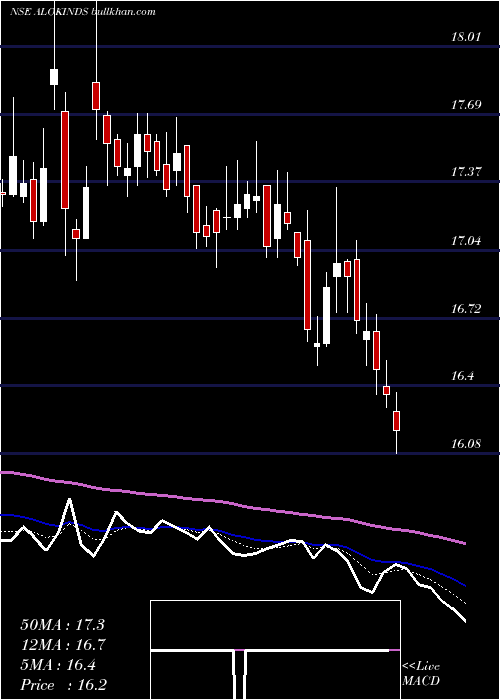Click the <<Live MACD label
The image size is (500, 700).
(x=421, y=674)
